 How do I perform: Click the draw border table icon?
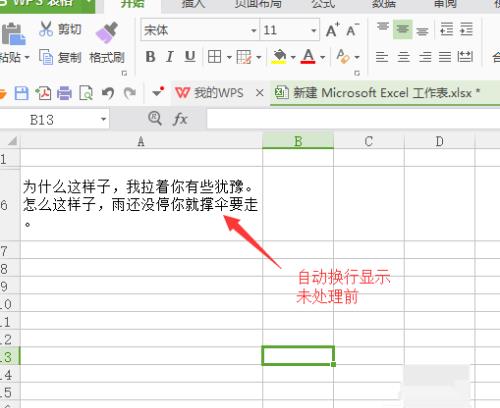pos(244,57)
